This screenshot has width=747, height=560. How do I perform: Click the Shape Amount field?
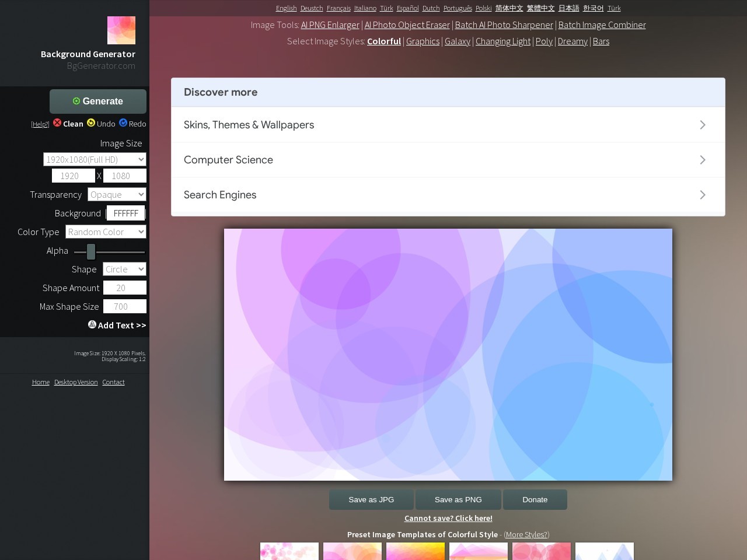(x=125, y=288)
